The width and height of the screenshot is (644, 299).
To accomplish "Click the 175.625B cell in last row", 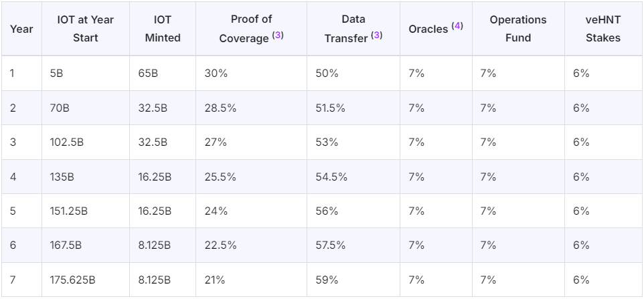I will [x=73, y=280].
